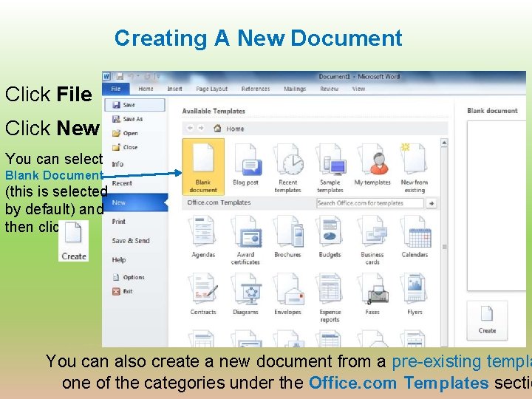Switch to the Review tab
532x399 pixels.
[x=329, y=89]
